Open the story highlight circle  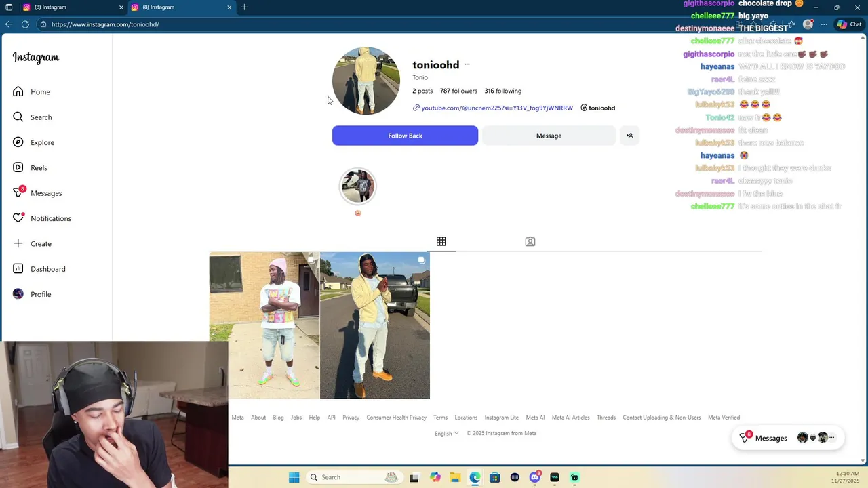357,186
